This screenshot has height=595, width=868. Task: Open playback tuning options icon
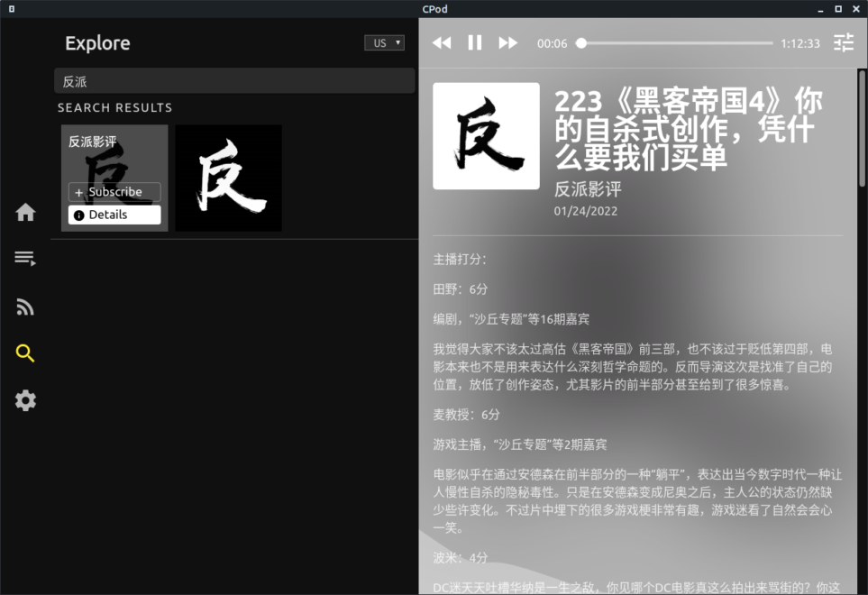pyautogui.click(x=844, y=42)
